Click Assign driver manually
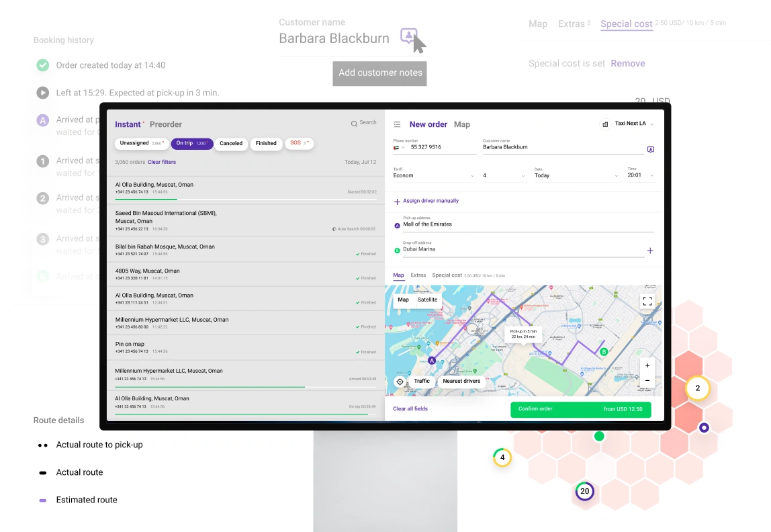This screenshot has width=771, height=532. tap(430, 201)
